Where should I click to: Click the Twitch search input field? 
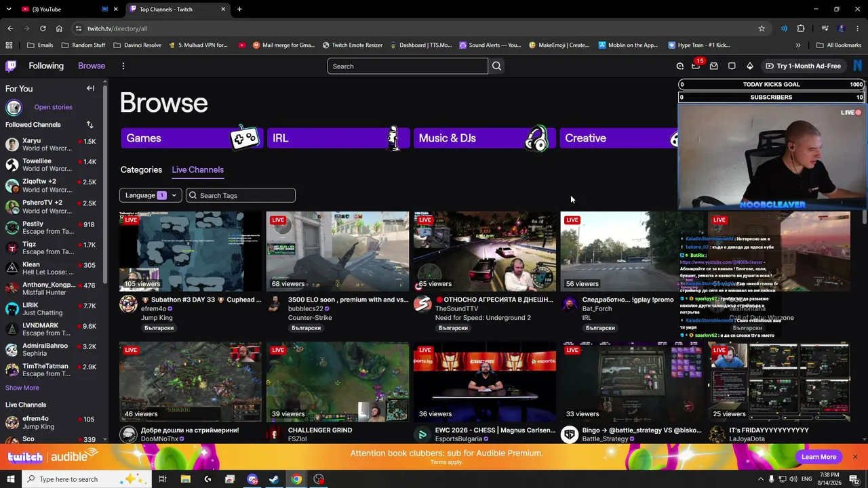(x=408, y=66)
